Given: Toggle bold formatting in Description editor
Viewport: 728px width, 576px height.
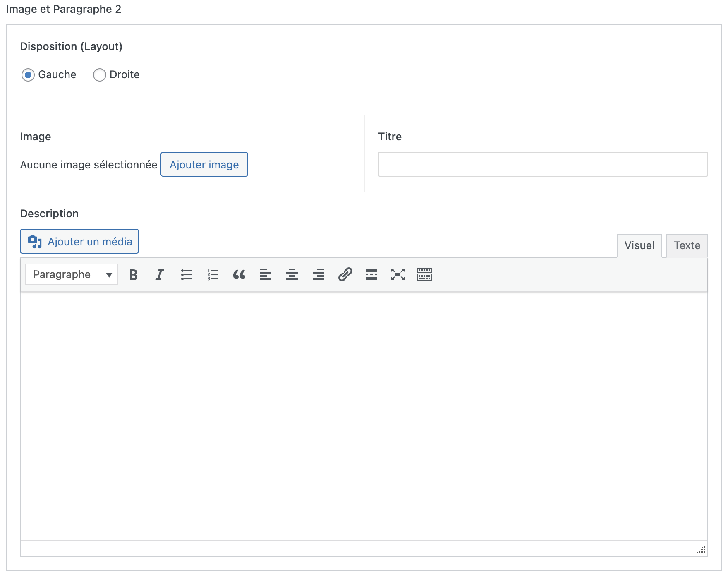Looking at the screenshot, I should tap(133, 275).
